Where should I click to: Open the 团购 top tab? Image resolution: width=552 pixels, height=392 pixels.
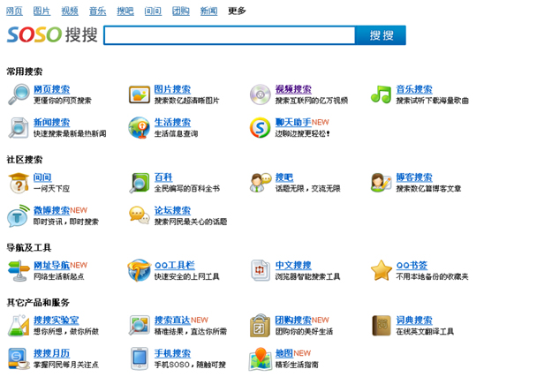(x=180, y=11)
